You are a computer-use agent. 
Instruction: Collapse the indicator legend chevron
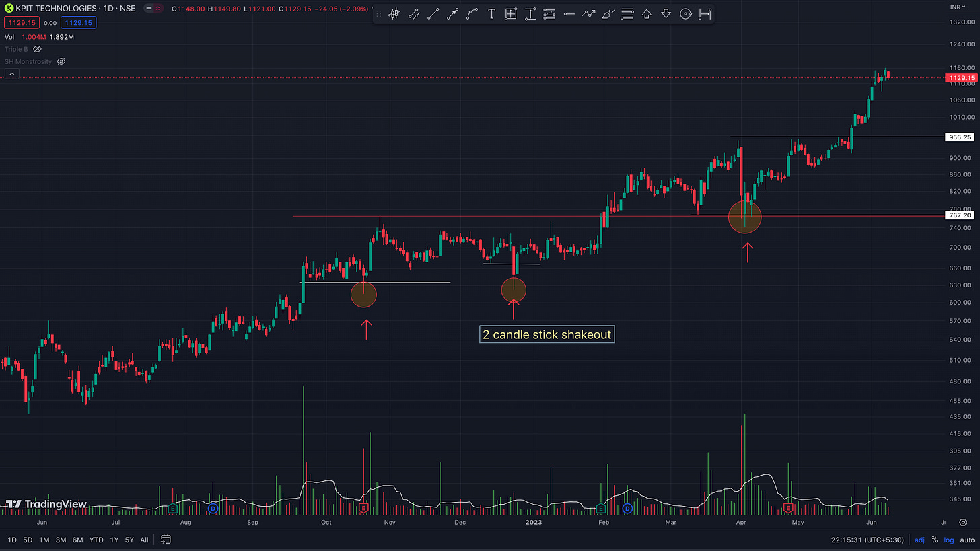11,74
